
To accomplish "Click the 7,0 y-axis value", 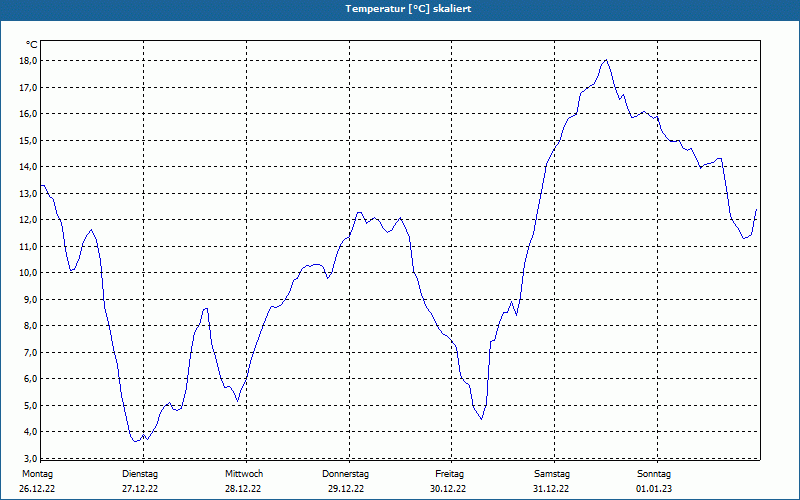I will click(30, 352).
